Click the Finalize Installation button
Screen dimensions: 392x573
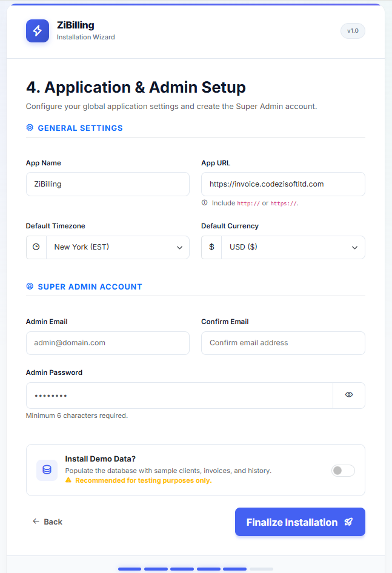tap(300, 522)
